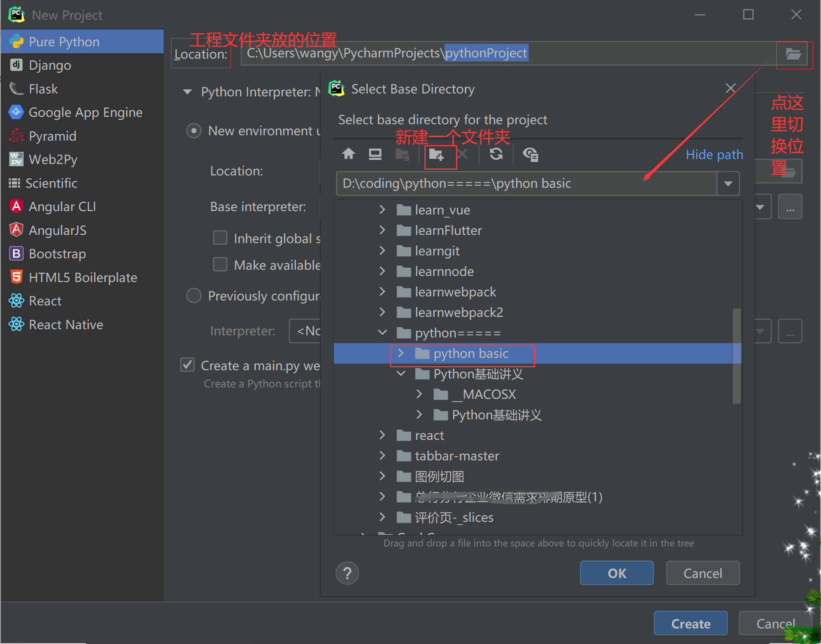Expand the learngit folder
The width and height of the screenshot is (821, 644).
click(x=382, y=250)
